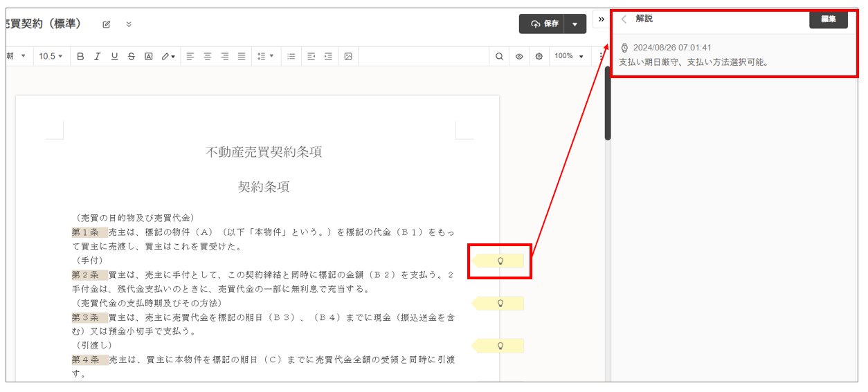The image size is (868, 392).
Task: Open the settings gear in toolbar
Action: point(539,57)
